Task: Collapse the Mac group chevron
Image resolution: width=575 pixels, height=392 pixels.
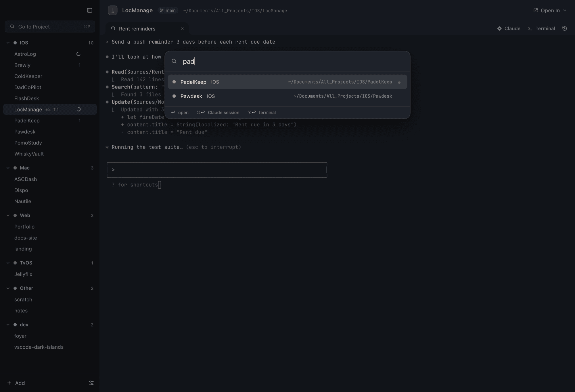Action: pyautogui.click(x=8, y=168)
